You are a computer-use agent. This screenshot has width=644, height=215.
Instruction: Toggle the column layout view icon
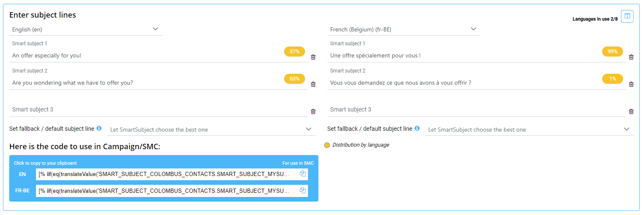coord(627,16)
